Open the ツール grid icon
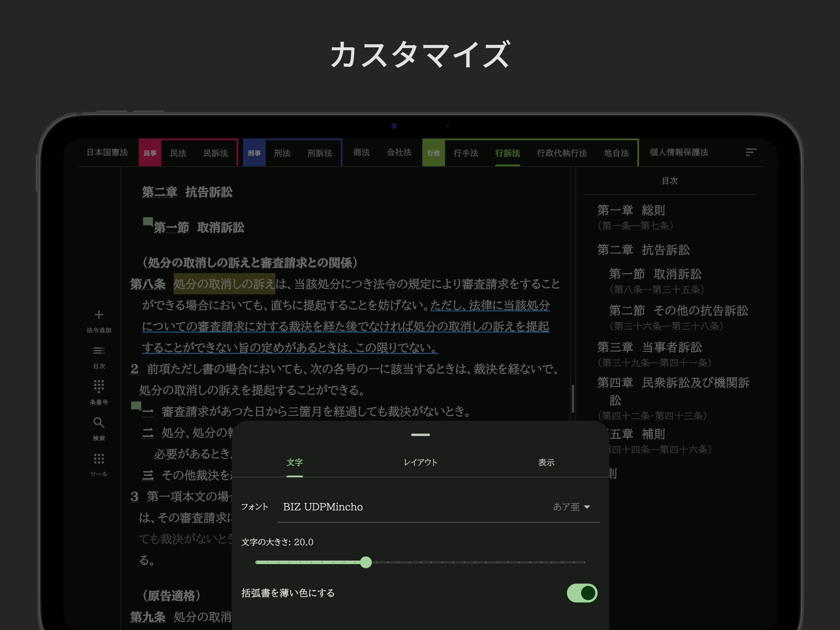The width and height of the screenshot is (840, 630). pos(99,458)
